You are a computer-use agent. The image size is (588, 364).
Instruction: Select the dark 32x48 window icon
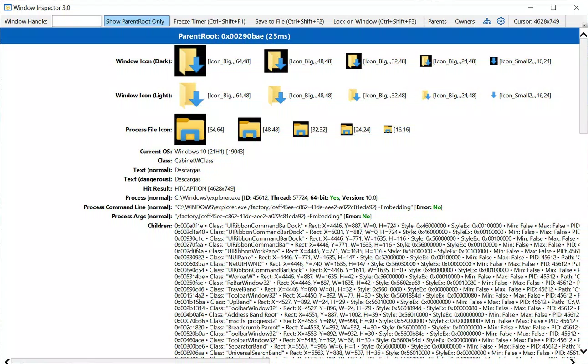(x=353, y=61)
